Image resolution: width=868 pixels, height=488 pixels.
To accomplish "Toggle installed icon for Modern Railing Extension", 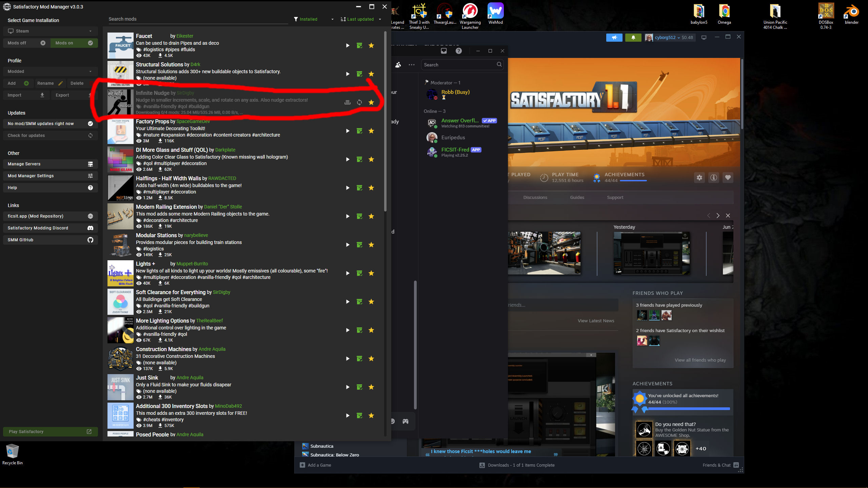I will [x=359, y=216].
